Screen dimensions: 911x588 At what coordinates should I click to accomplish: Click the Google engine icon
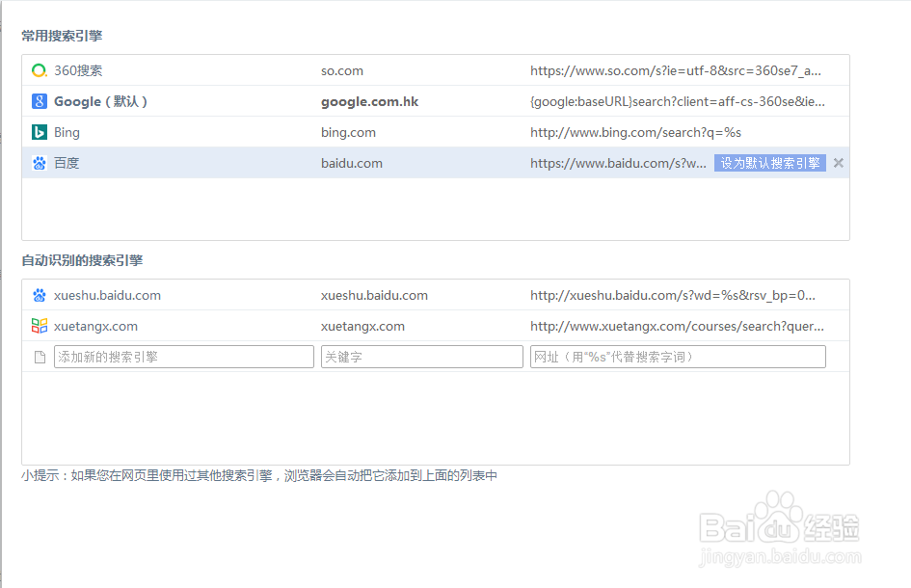click(39, 101)
